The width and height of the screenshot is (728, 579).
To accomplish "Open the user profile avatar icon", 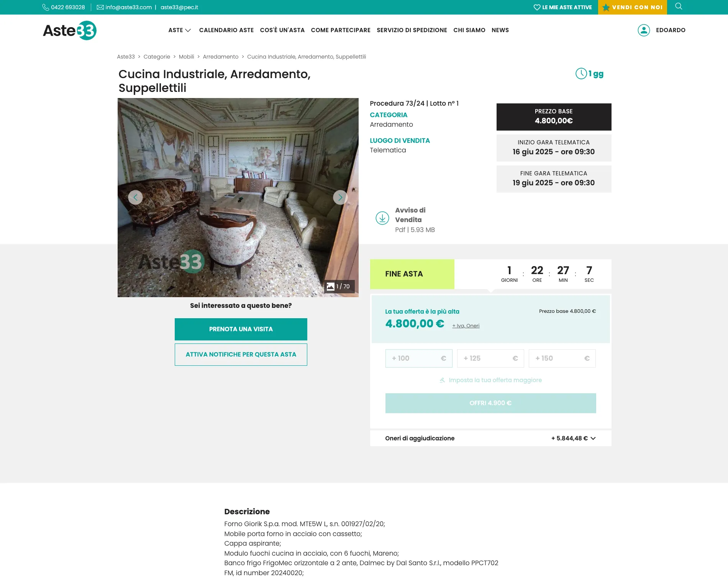I will (644, 30).
